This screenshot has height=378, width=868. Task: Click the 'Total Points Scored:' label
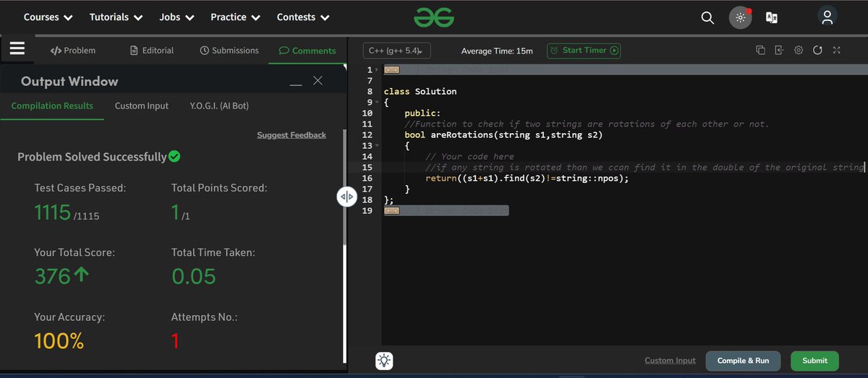[x=219, y=188]
